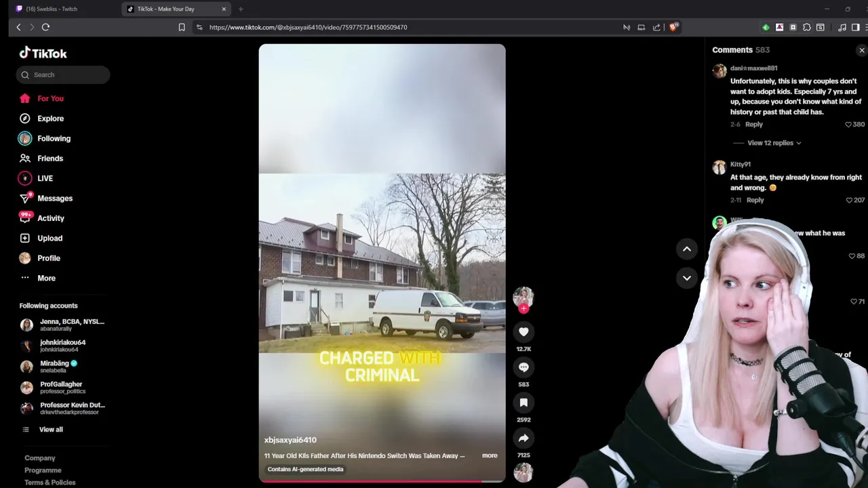This screenshot has width=868, height=488.
Task: Open dani★maxwell81's commenter avatar
Action: [x=719, y=71]
